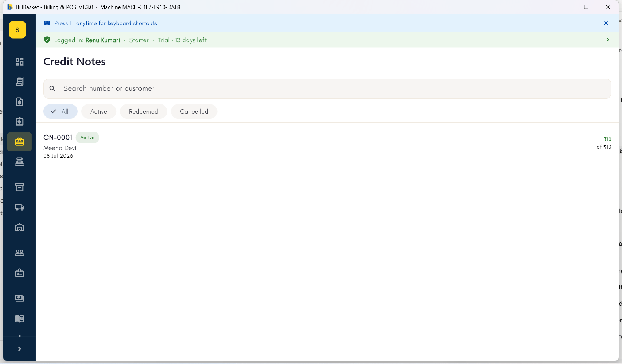This screenshot has height=364, width=622.
Task: Open the returns clipboard-arrow icon in sidebar
Action: point(20,121)
